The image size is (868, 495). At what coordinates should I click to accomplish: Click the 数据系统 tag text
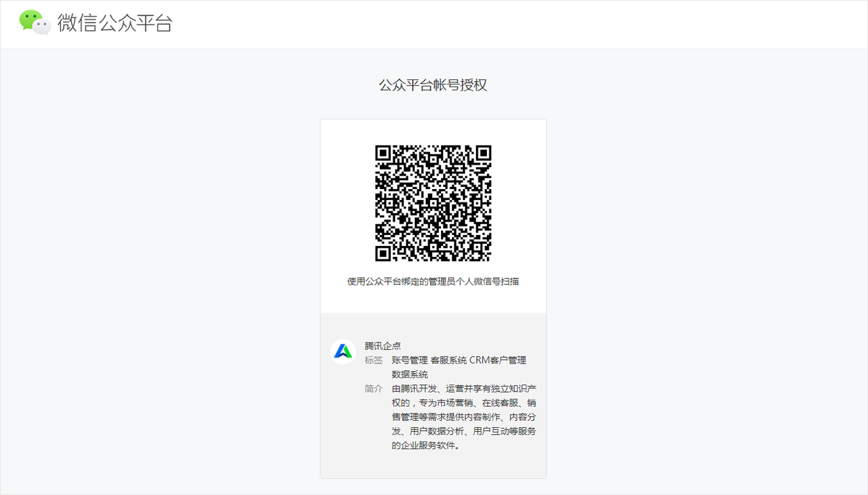[410, 374]
